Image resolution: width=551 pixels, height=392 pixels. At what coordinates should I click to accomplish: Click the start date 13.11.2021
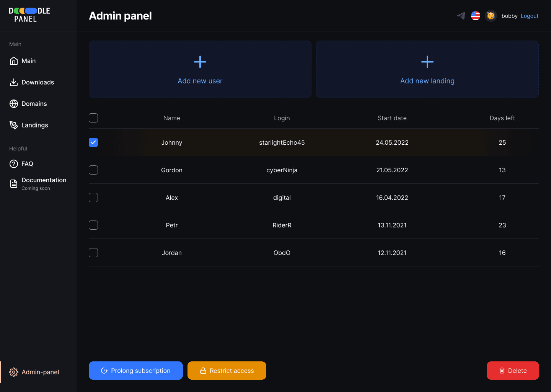(392, 225)
